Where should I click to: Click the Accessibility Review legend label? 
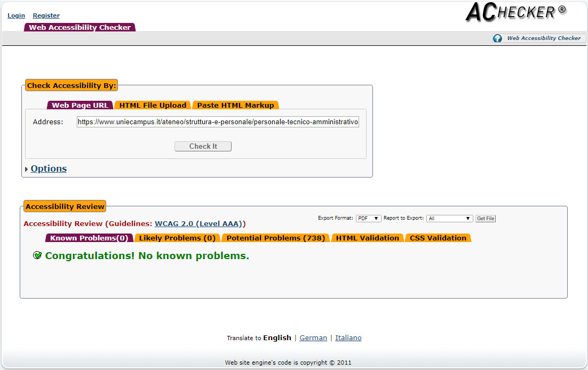click(x=65, y=206)
